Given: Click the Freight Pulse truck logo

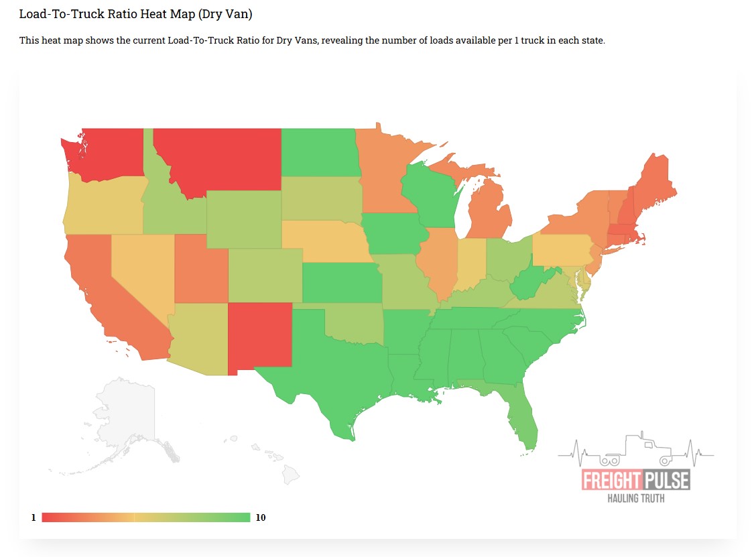Looking at the screenshot, I should (x=635, y=469).
